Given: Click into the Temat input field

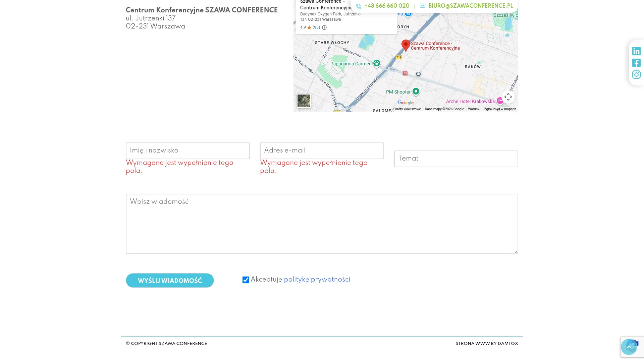Looking at the screenshot, I should 456,159.
